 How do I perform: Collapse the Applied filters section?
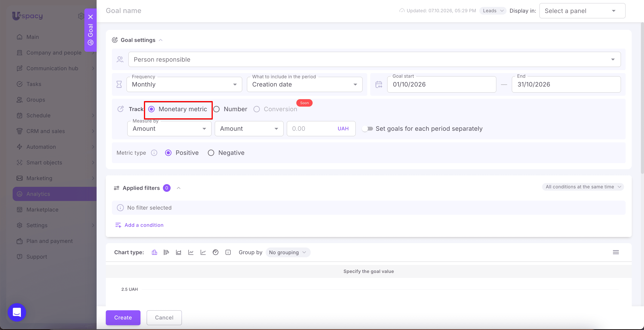click(x=178, y=188)
